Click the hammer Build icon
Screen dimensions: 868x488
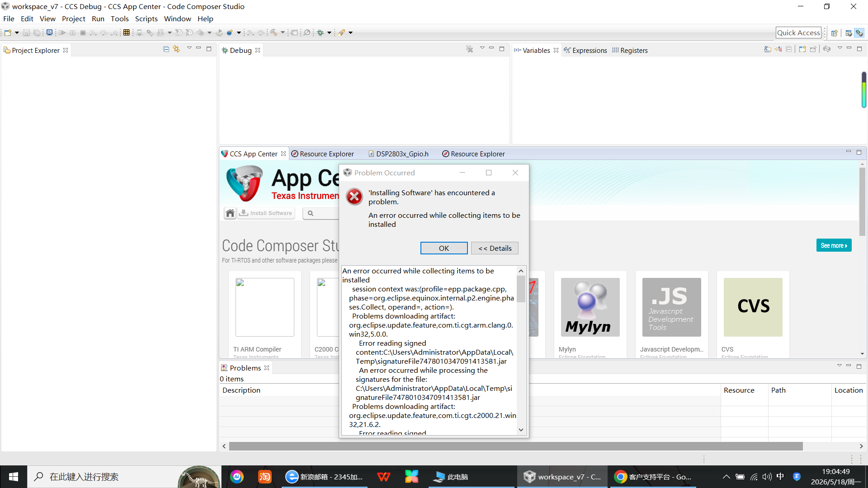tap(274, 33)
